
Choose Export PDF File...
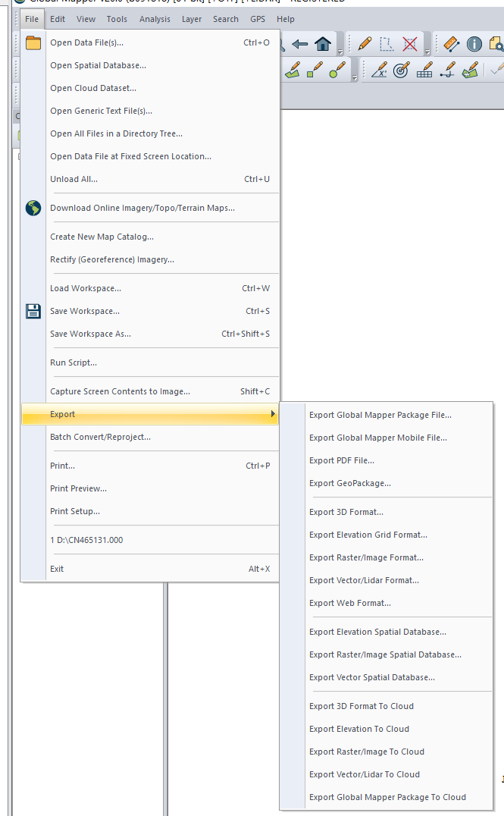[x=387, y=460]
